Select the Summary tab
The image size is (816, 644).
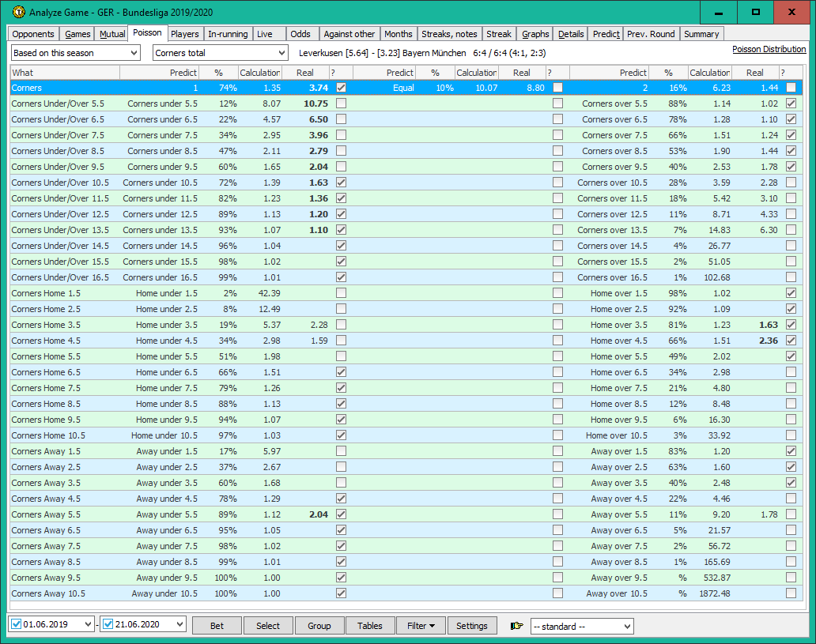(701, 34)
